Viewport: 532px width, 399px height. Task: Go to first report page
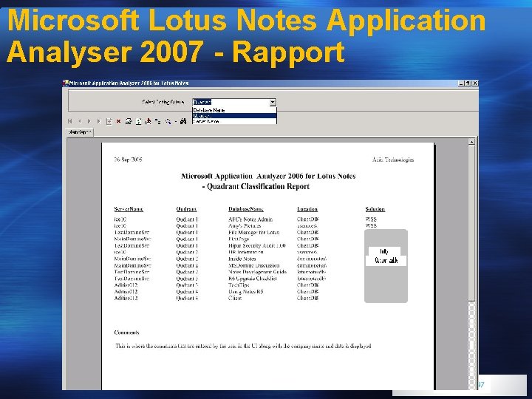point(70,121)
